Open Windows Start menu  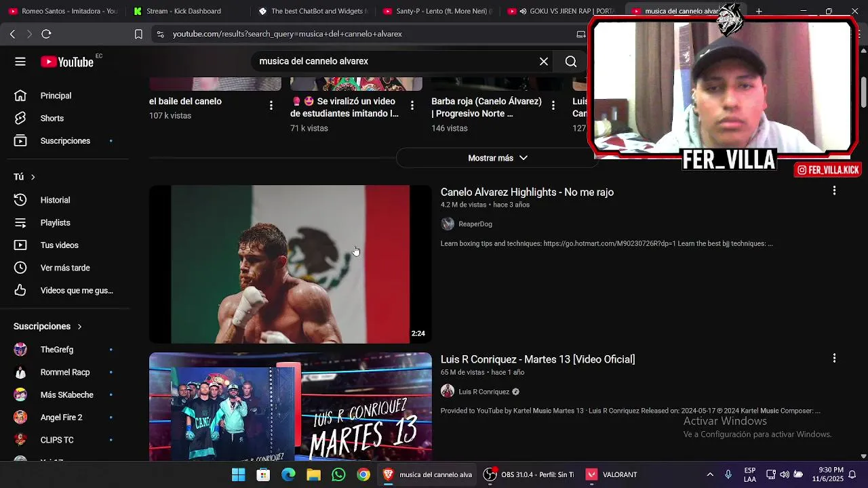[x=238, y=474]
